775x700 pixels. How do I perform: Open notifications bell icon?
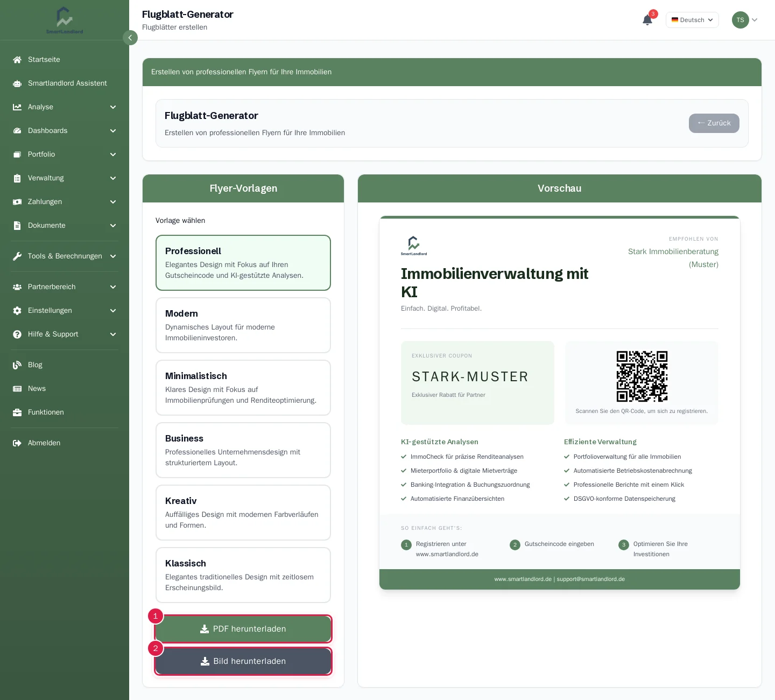(647, 20)
